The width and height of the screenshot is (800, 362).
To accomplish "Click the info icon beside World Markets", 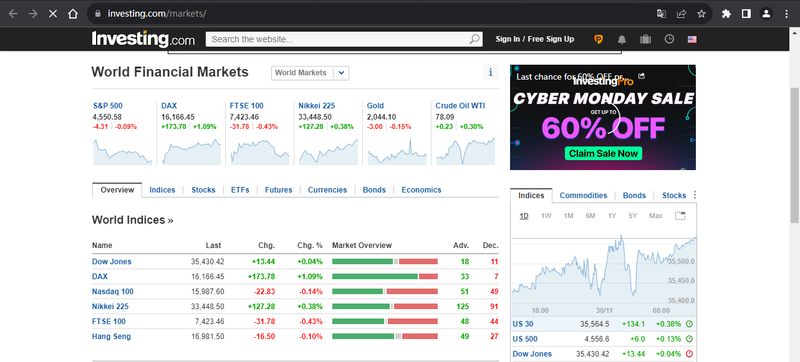I will click(490, 72).
